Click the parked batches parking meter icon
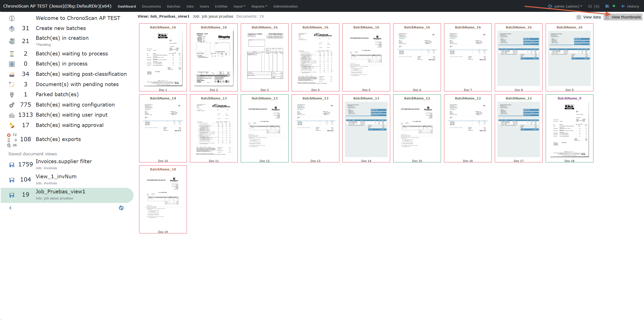This screenshot has width=644, height=320. pos(12,95)
